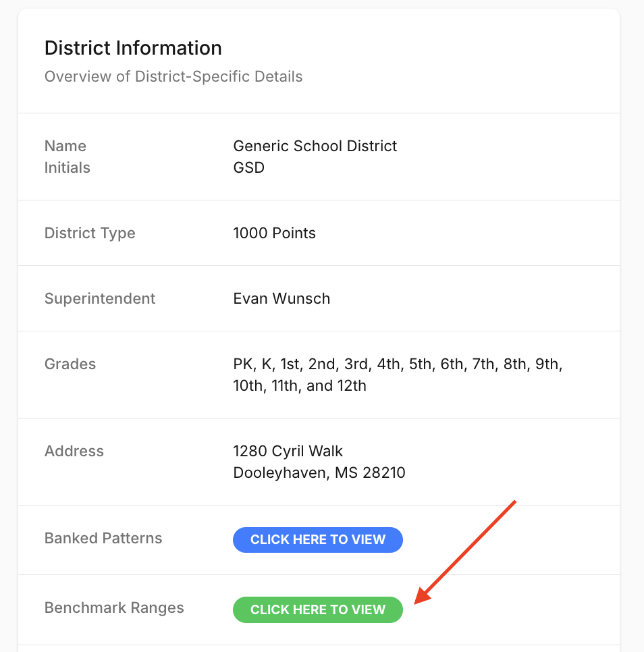Click the District Information heading
The width and height of the screenshot is (644, 652).
(133, 48)
